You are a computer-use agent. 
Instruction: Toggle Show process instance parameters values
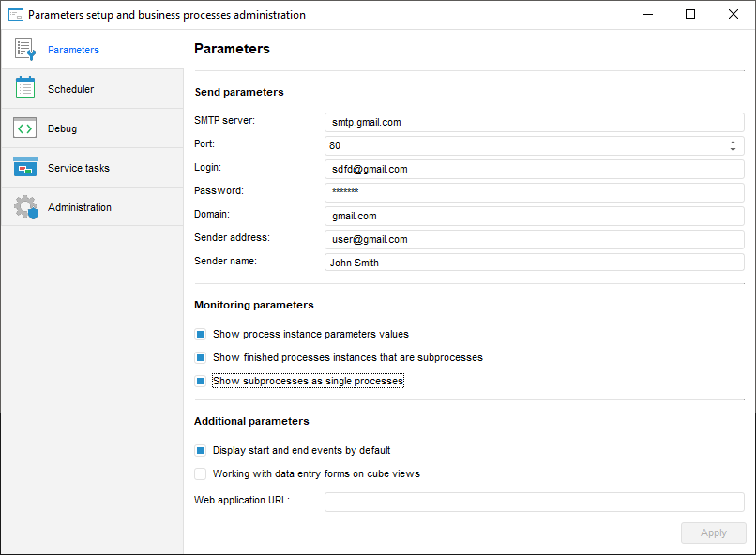pos(200,334)
